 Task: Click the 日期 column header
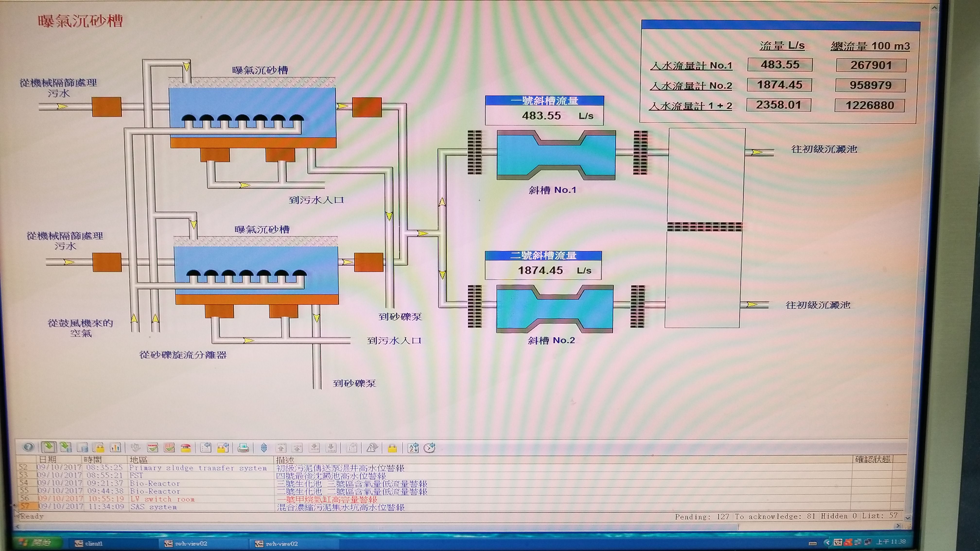coord(48,460)
